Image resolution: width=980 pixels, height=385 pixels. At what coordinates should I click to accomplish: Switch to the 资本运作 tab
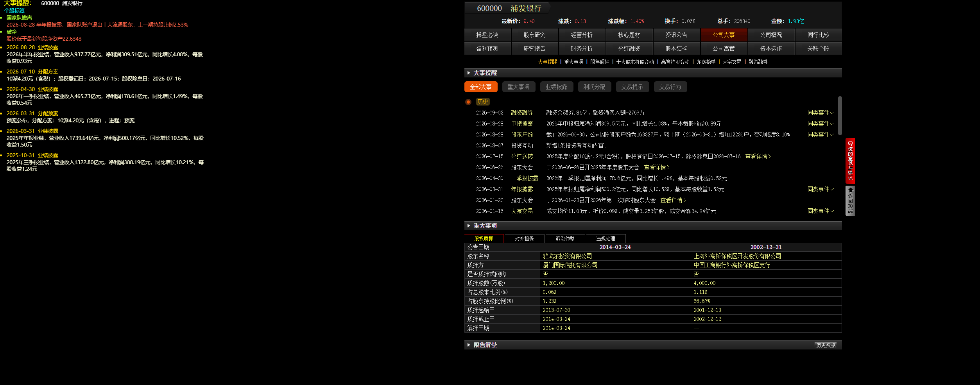[x=771, y=48]
